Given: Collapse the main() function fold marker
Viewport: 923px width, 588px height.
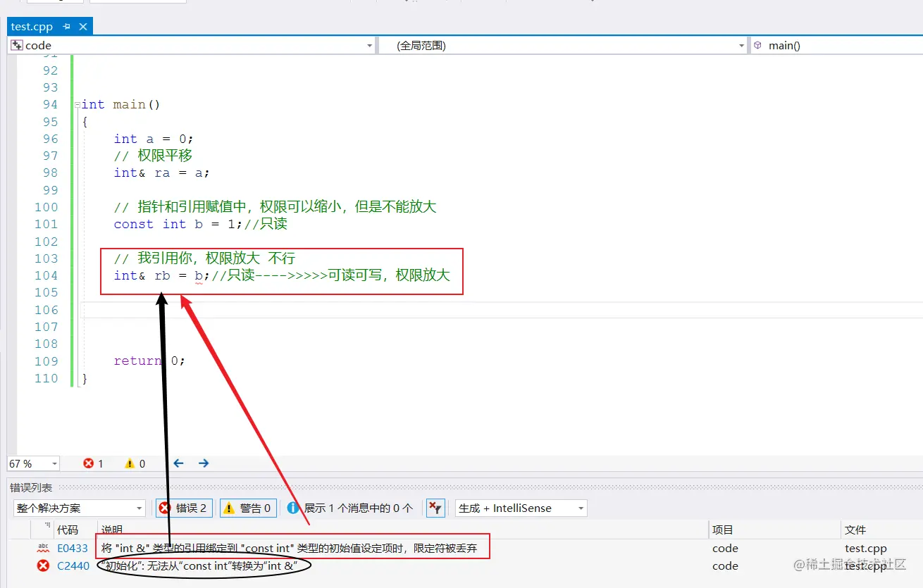Looking at the screenshot, I should (x=78, y=104).
